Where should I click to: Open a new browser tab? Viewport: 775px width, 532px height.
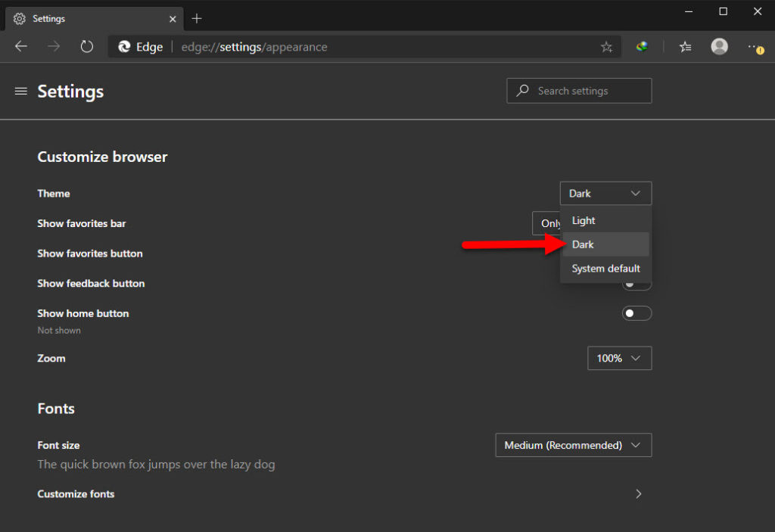(x=195, y=18)
